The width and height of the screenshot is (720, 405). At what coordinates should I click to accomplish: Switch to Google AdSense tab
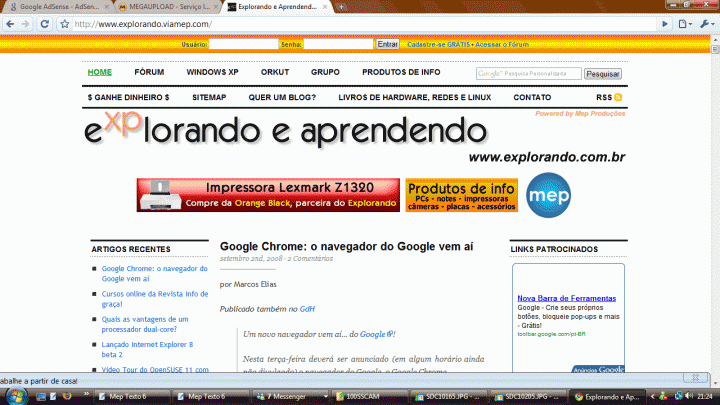pyautogui.click(x=57, y=7)
